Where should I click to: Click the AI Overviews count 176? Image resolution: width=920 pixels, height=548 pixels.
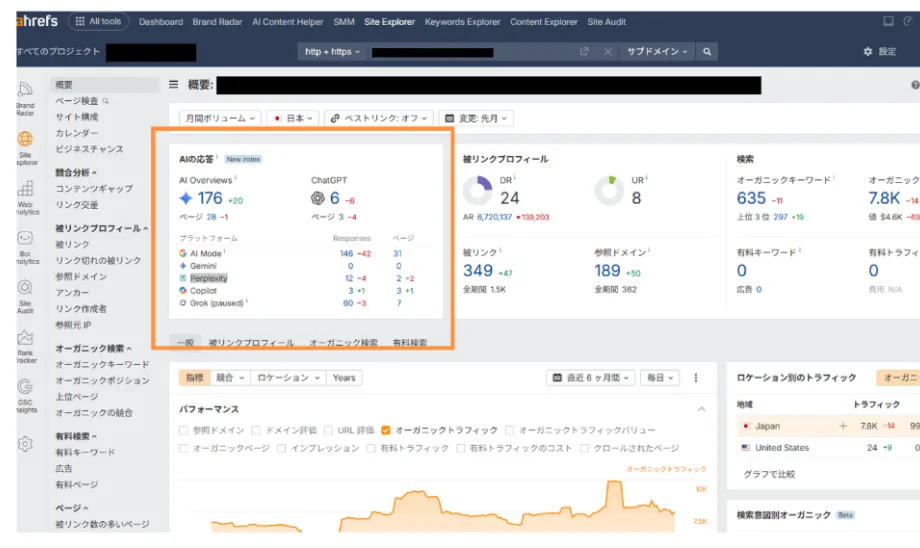210,198
